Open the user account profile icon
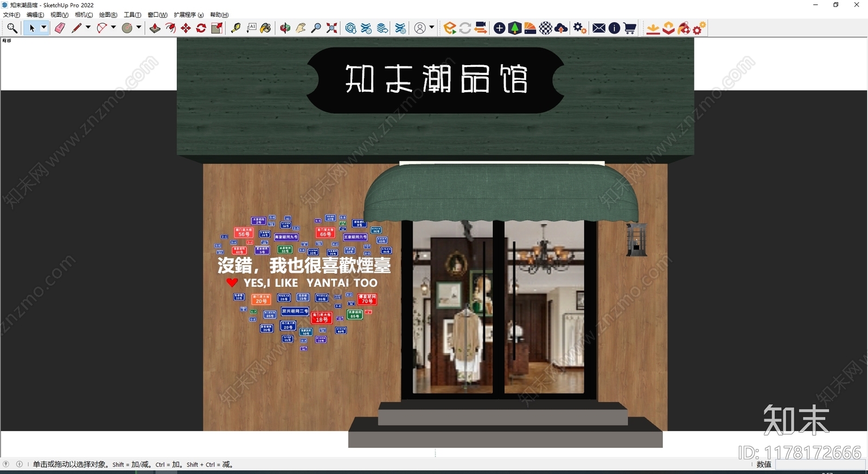Screen dimensions: 868x474 click(420, 28)
